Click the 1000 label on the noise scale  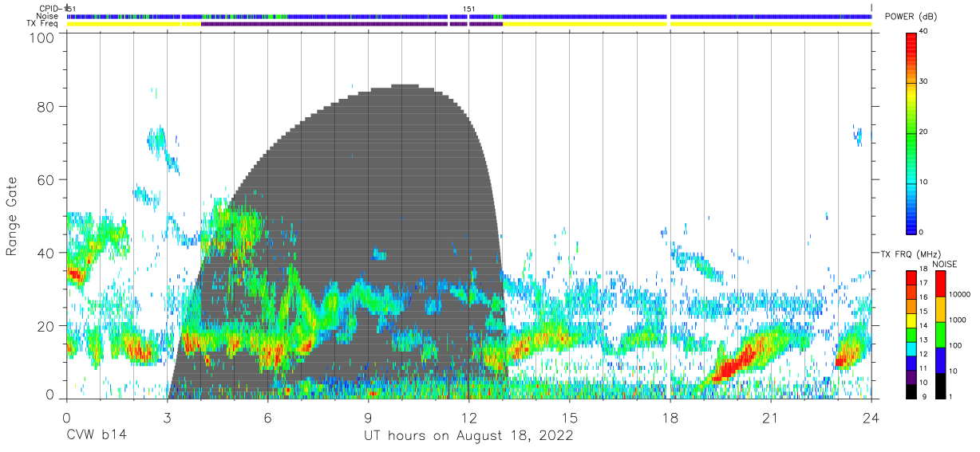point(958,320)
